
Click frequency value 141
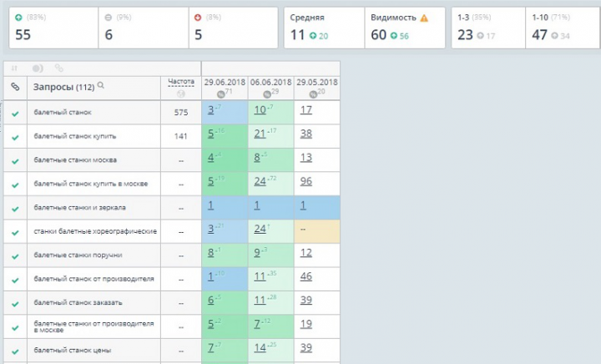(181, 136)
